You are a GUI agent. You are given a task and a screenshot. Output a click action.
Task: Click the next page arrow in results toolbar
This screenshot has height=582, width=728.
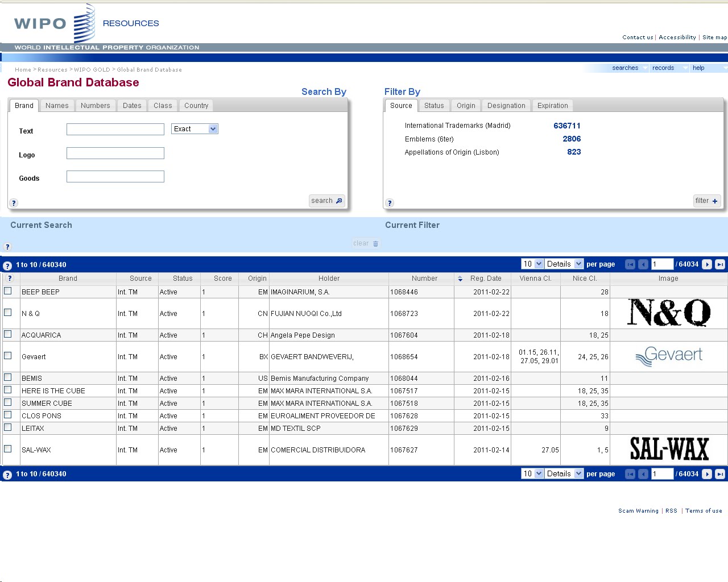(706, 264)
